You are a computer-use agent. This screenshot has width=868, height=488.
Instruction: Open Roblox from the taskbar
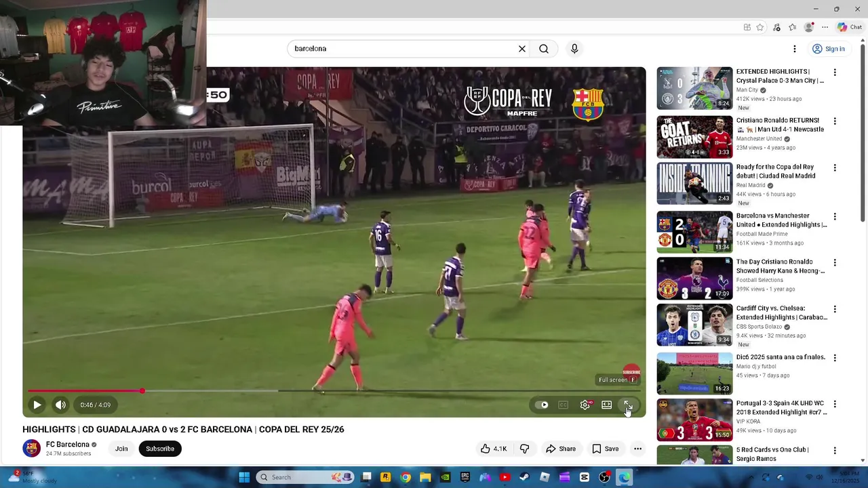[545, 477]
